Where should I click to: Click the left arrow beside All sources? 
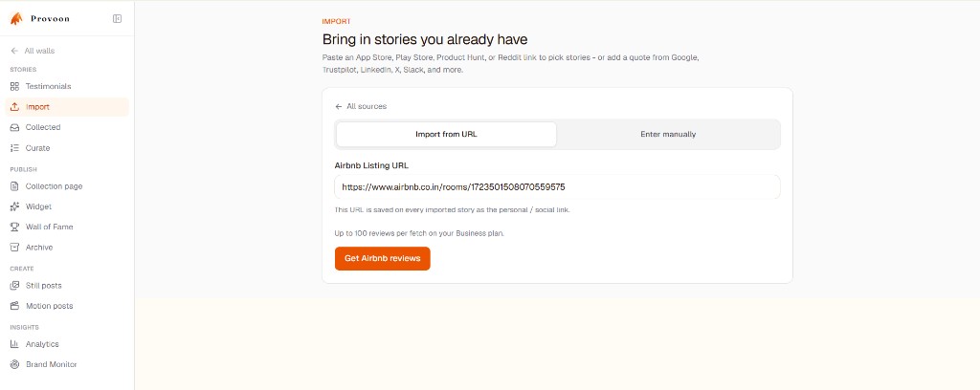[339, 107]
